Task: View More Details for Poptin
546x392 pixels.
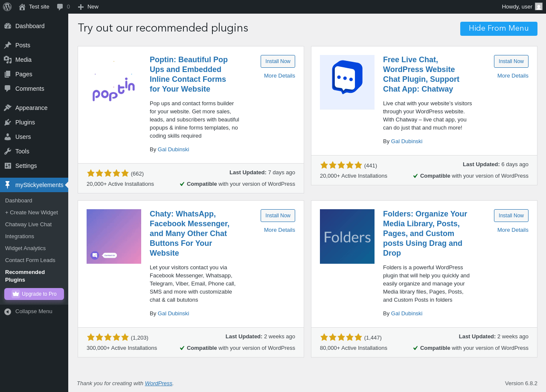Action: [279, 76]
